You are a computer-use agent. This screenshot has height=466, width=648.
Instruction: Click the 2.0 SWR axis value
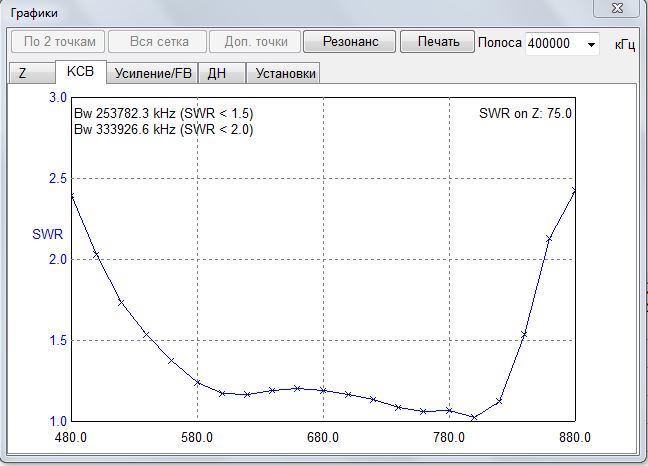58,259
